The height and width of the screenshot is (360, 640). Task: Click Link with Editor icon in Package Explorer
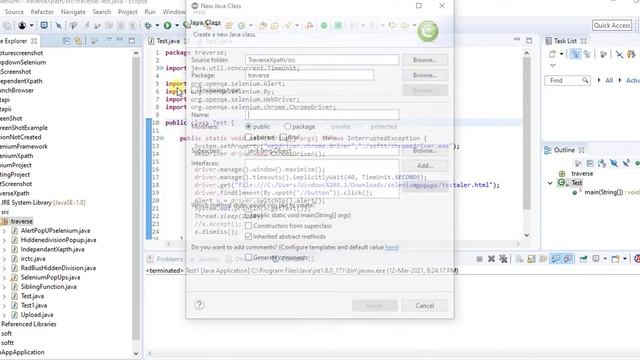coord(78,41)
